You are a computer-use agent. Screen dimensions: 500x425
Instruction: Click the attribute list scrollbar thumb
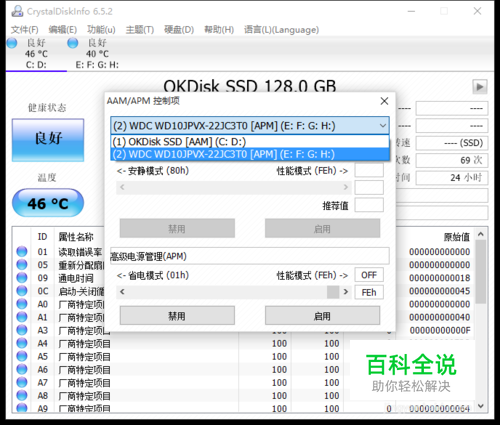[480, 272]
